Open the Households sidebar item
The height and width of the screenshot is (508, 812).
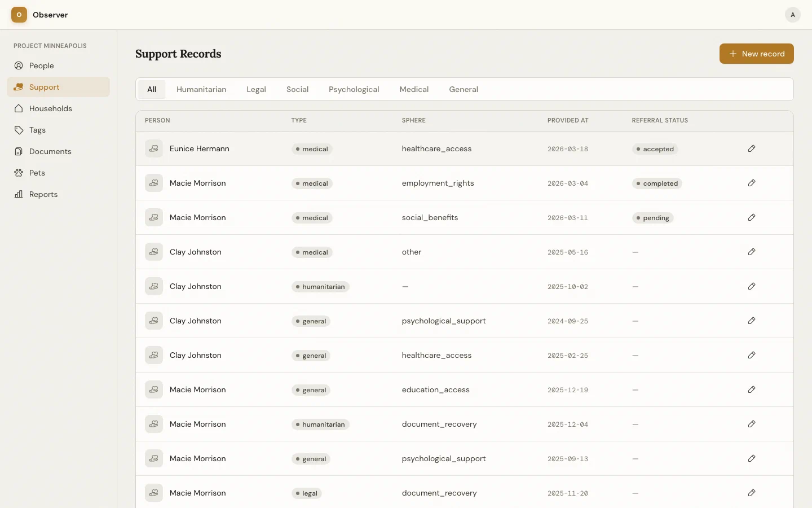coord(50,108)
